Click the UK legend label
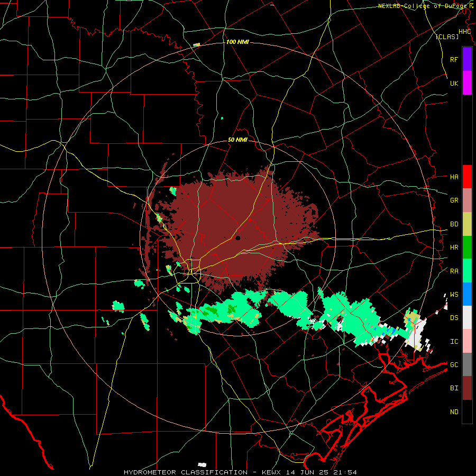This screenshot has height=476, width=476. click(x=454, y=83)
